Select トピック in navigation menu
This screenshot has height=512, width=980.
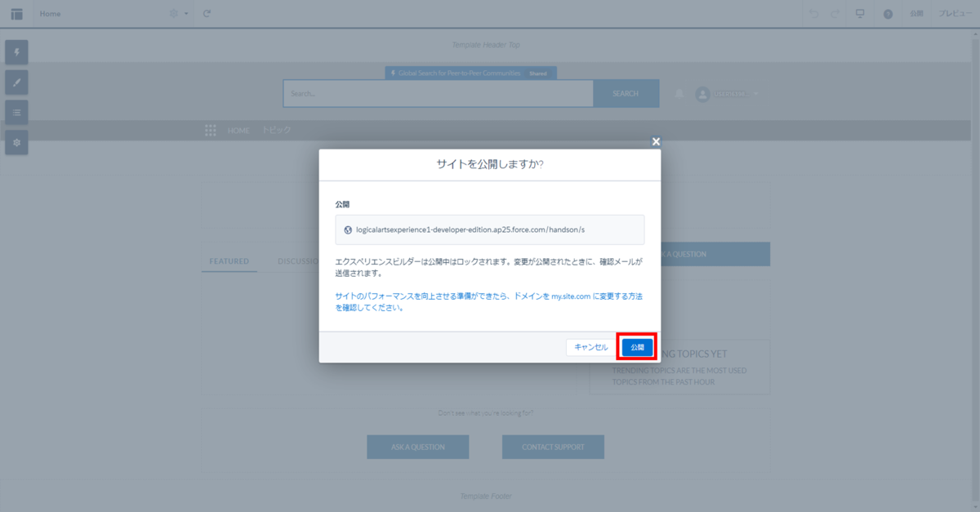(x=276, y=131)
